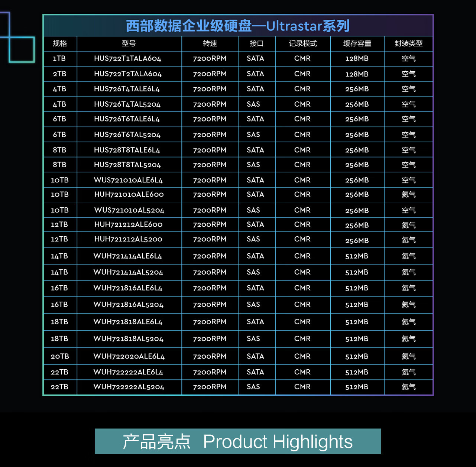Image resolution: width=476 pixels, height=467 pixels.
Task: Click model WUS721010ALE6L4
Action: click(128, 180)
